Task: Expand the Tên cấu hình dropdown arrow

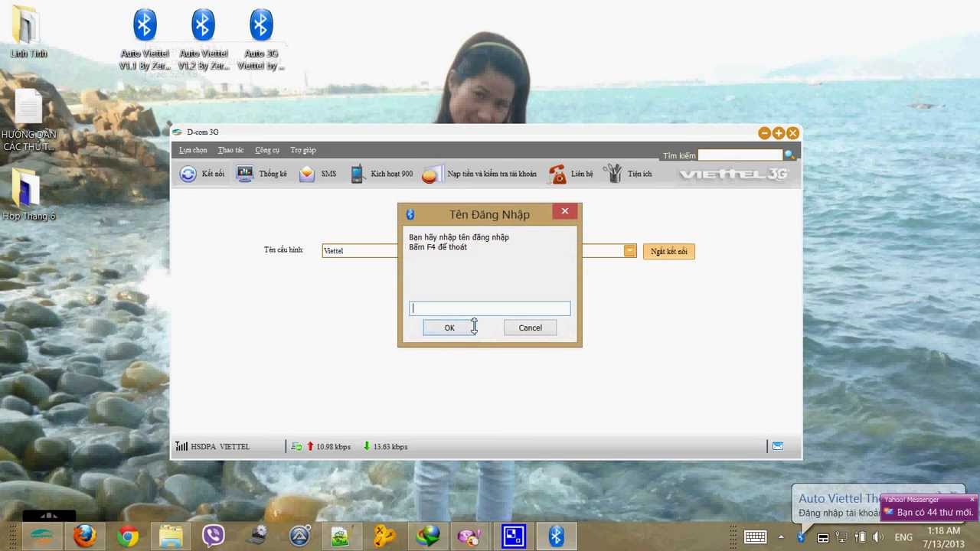Action: pyautogui.click(x=629, y=251)
